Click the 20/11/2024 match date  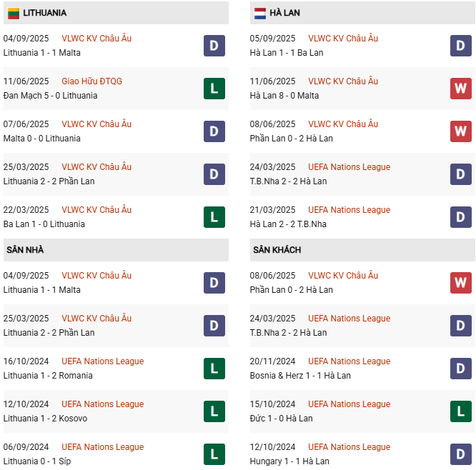click(272, 361)
